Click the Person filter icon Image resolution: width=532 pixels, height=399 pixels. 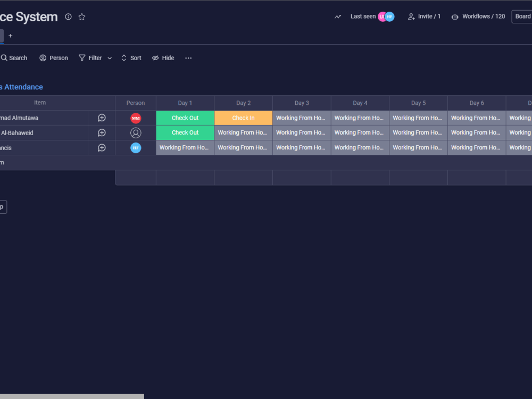[x=43, y=57]
